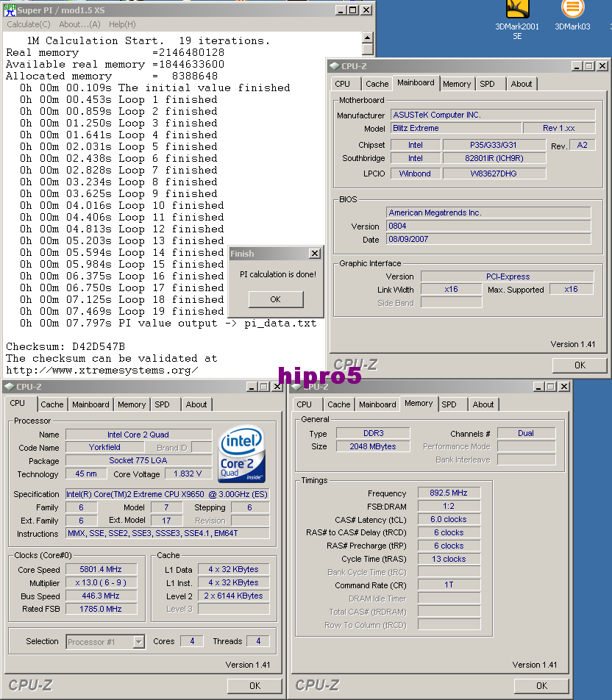Select Memory tab in CPU-Z processor window
The height and width of the screenshot is (700, 612).
click(x=132, y=404)
